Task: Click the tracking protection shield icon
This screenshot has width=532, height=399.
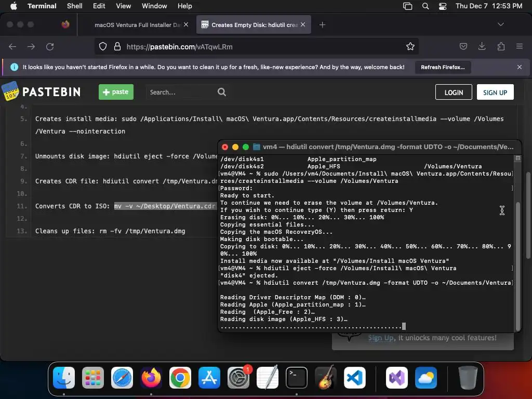Action: [103, 46]
